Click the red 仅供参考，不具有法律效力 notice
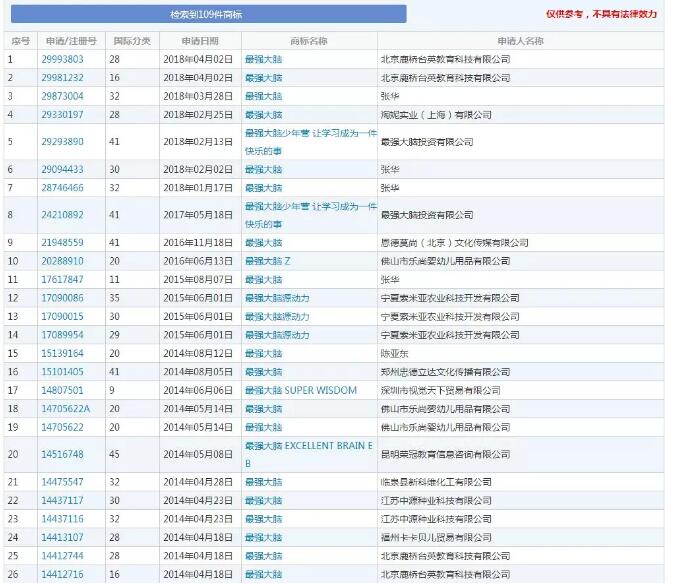Screen dimensions: 676x584 coord(601,14)
